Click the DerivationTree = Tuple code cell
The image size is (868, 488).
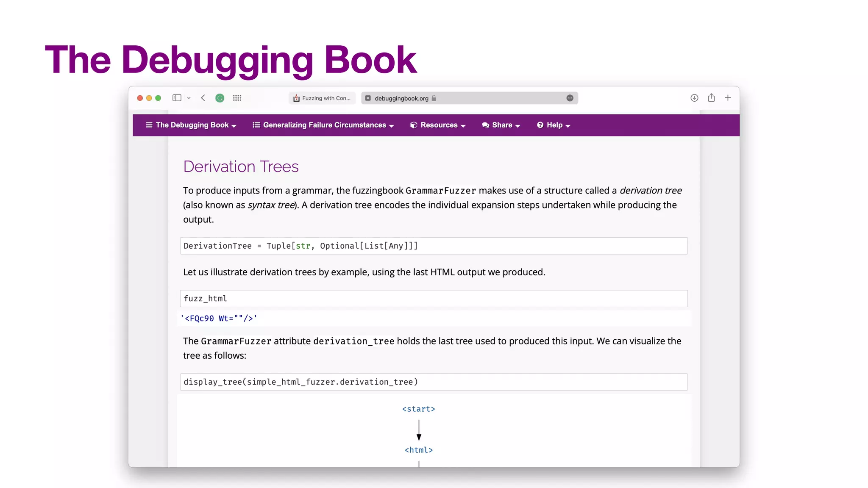pos(434,246)
